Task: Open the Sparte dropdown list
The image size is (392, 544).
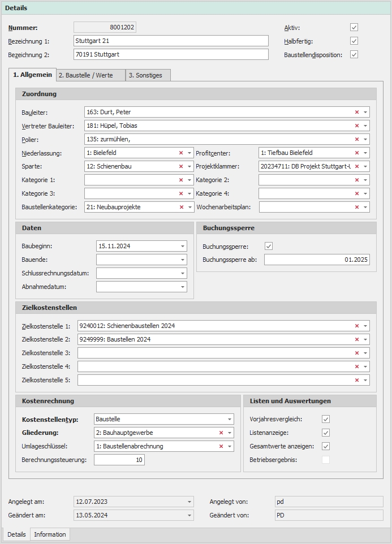Action: (x=189, y=166)
